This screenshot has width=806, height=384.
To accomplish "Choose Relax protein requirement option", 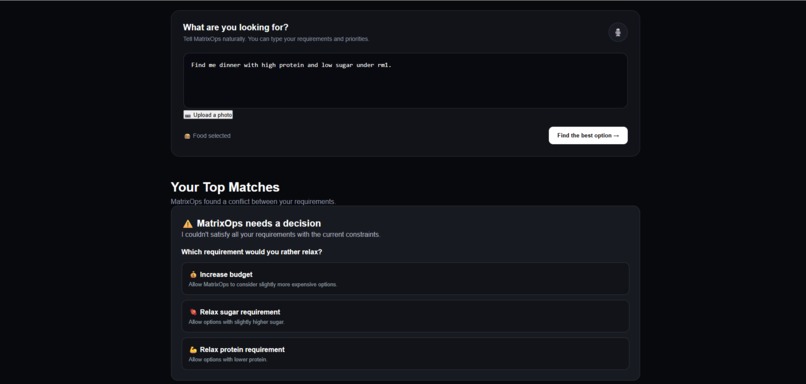I will [x=405, y=353].
